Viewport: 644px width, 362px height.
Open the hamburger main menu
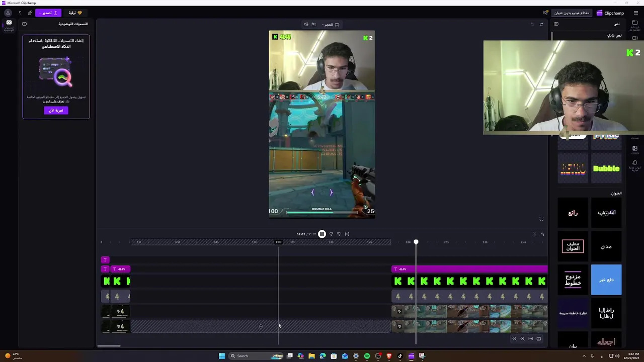tap(636, 13)
